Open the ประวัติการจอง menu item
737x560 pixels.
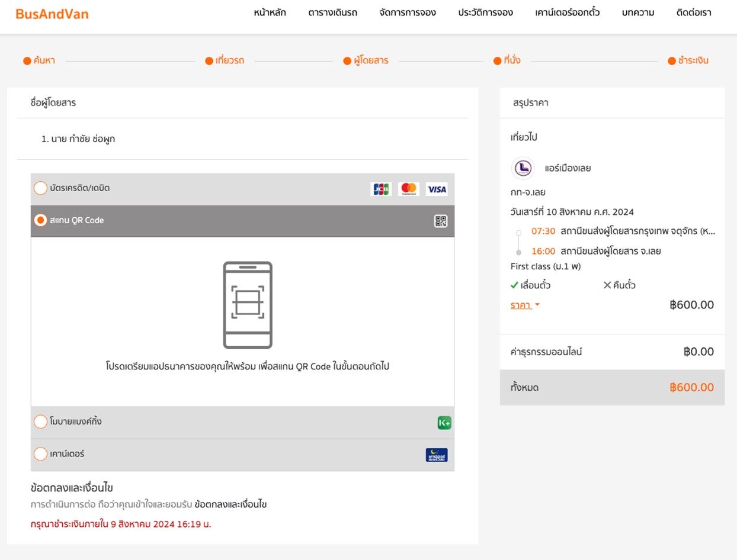tap(485, 12)
